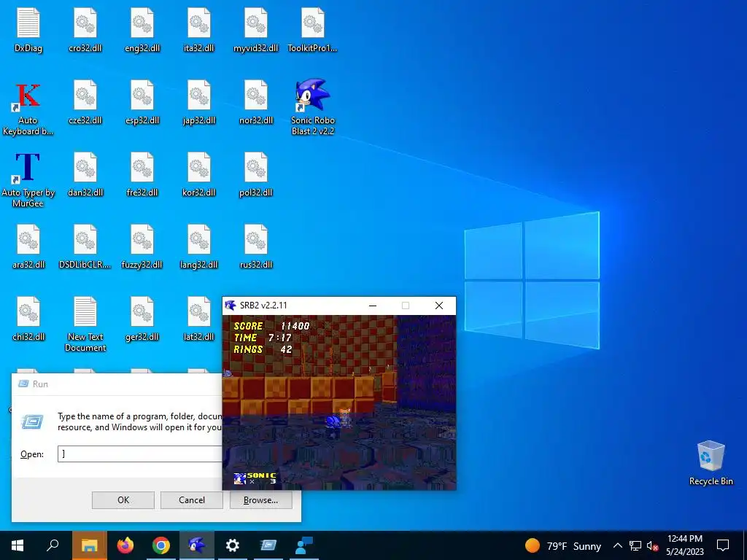The image size is (747, 560).
Task: Open File Explorer from taskbar
Action: [90, 545]
